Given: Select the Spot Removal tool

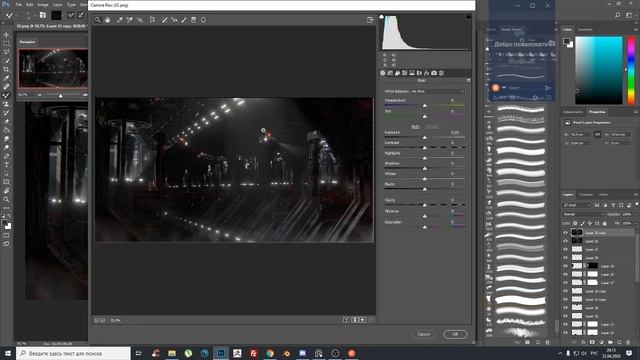Looking at the screenshot, I should click(164, 20).
